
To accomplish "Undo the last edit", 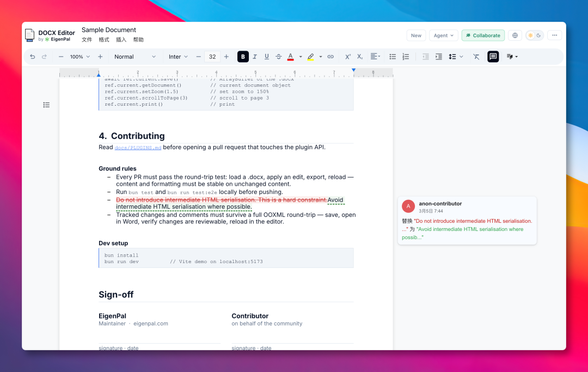I will (x=33, y=57).
